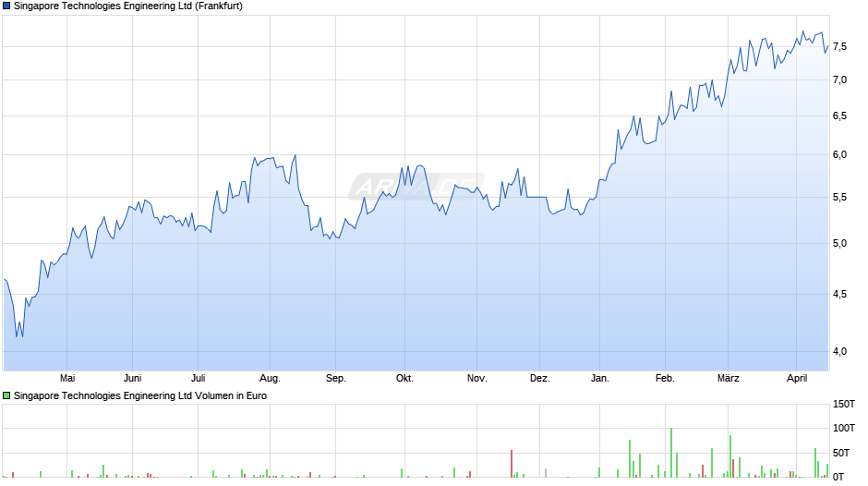Screen dimensions: 868x486
Task: Click the 'Mai' month label
Action: pyautogui.click(x=67, y=378)
